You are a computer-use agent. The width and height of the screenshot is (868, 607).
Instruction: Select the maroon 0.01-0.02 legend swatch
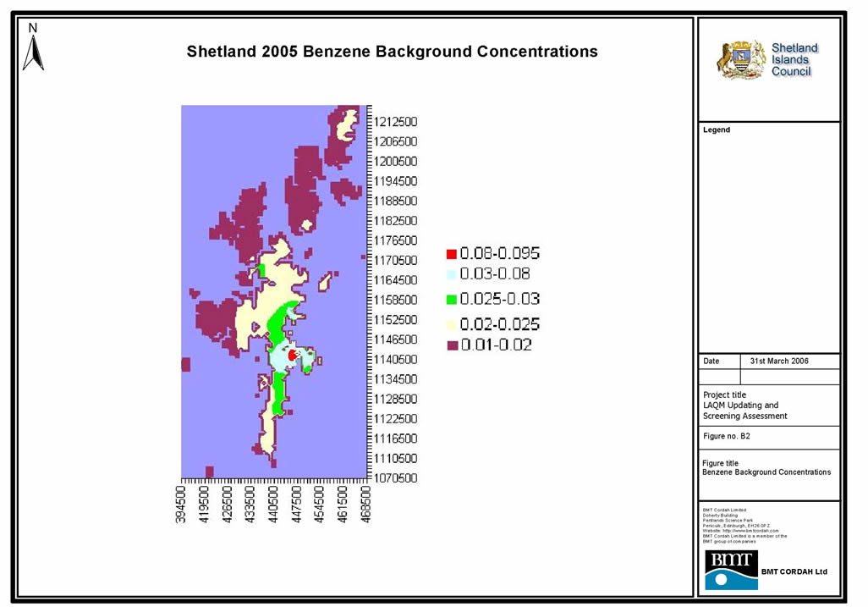[452, 345]
